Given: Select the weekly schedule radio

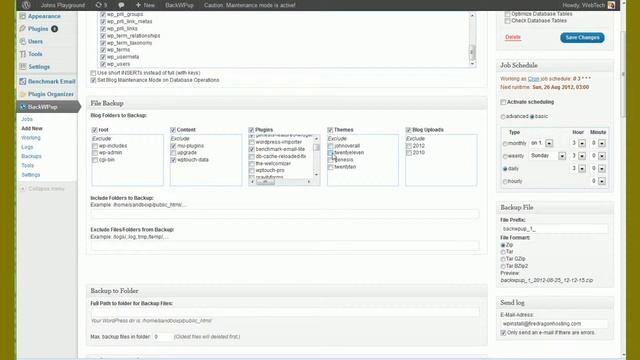Looking at the screenshot, I should coord(505,156).
